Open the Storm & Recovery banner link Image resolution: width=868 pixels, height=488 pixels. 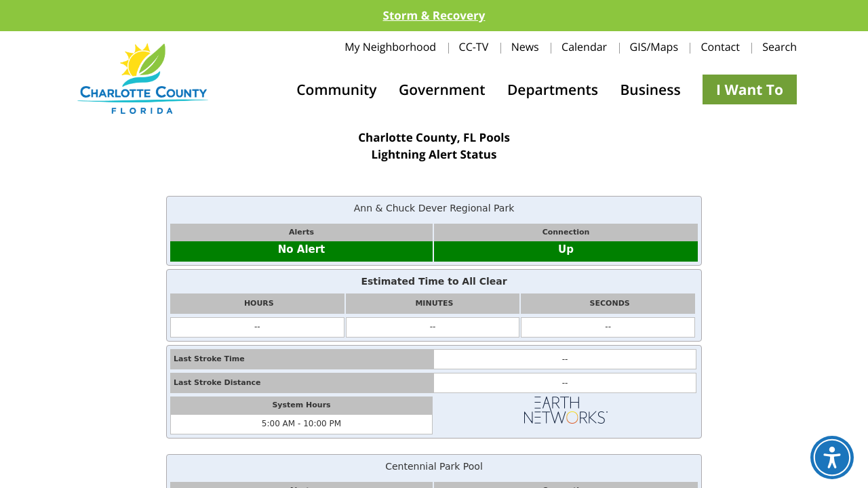tap(434, 15)
